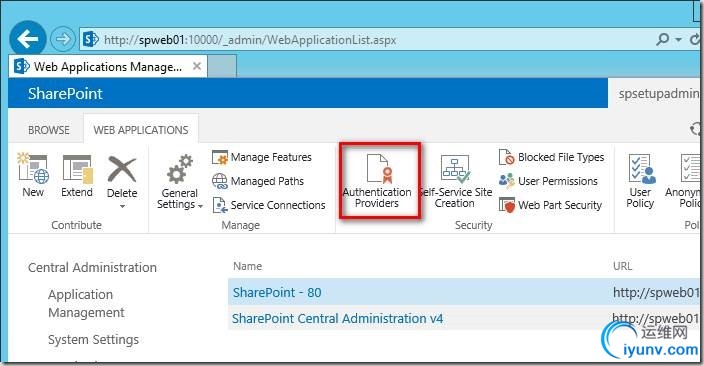Click Web Part Security
Image resolution: width=704 pixels, height=366 pixels.
pyautogui.click(x=550, y=205)
